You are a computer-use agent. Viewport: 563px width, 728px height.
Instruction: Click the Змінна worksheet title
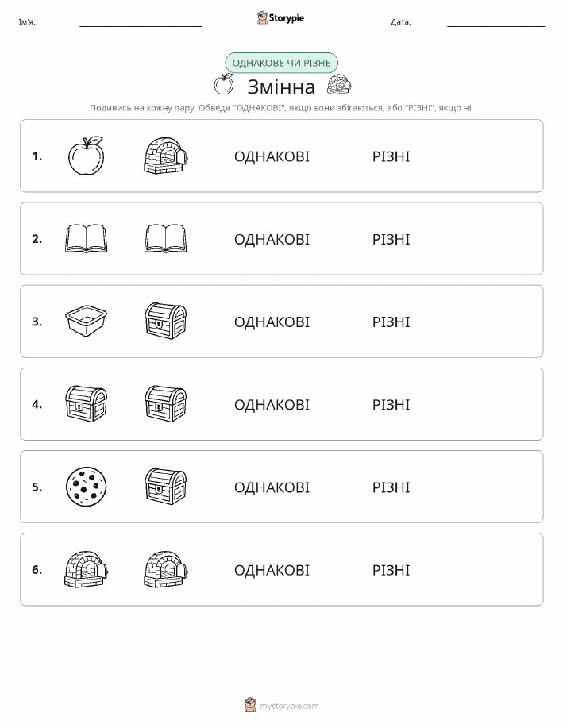pyautogui.click(x=281, y=87)
